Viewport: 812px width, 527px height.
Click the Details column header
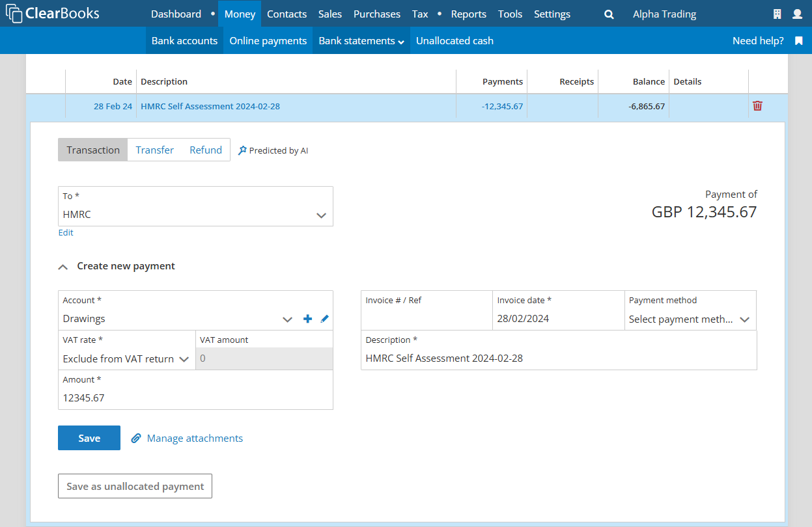coord(688,81)
